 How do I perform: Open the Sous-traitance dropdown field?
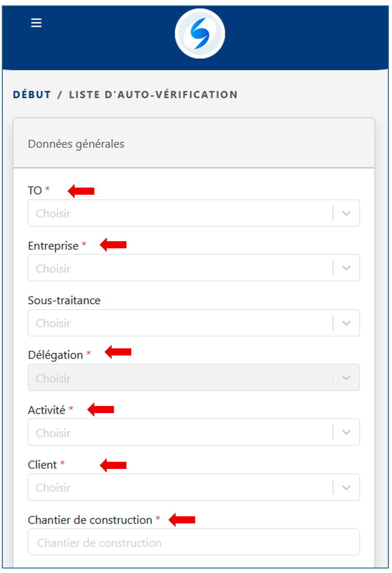[x=179, y=323]
